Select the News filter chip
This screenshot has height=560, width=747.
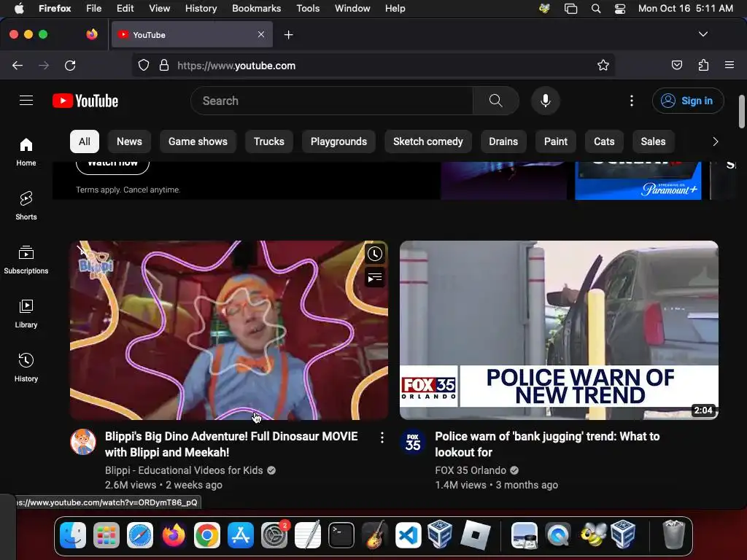(130, 141)
